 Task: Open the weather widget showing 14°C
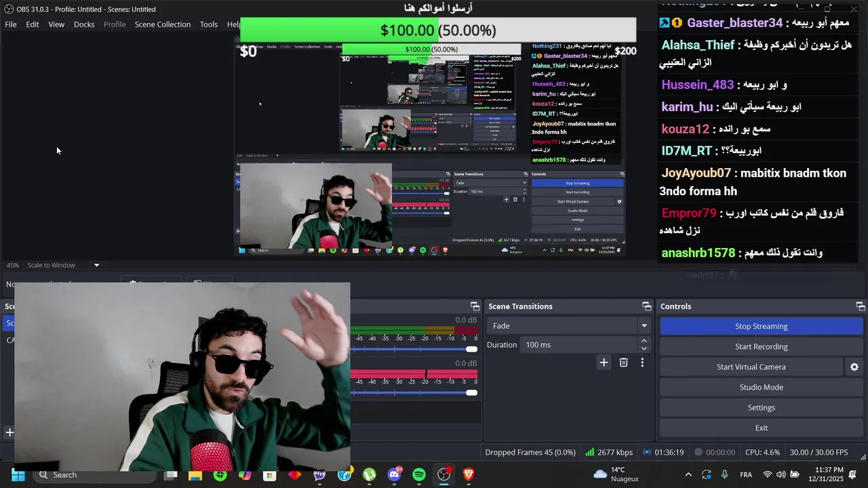coord(616,474)
